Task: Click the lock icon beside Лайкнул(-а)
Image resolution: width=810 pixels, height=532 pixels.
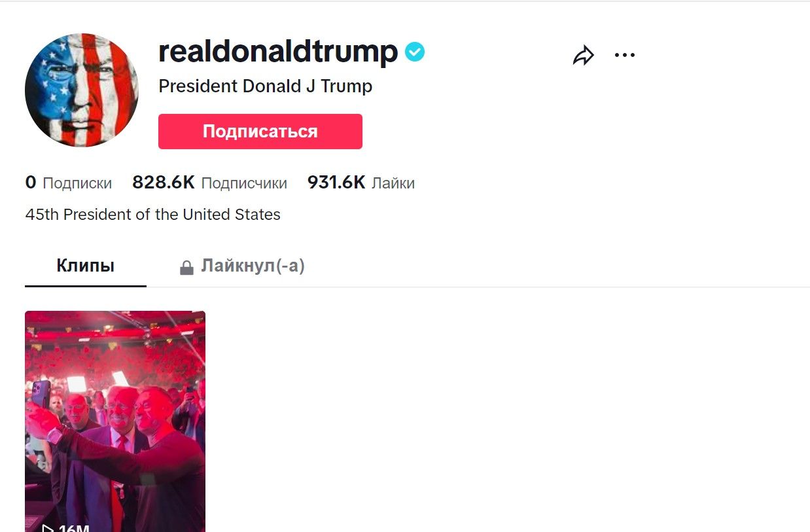Action: (x=186, y=268)
